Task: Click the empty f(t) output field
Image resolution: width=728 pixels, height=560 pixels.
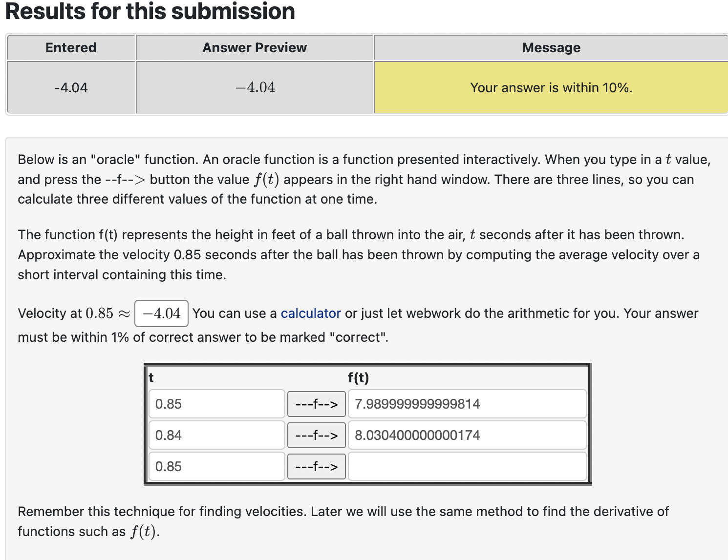Action: pyautogui.click(x=467, y=466)
